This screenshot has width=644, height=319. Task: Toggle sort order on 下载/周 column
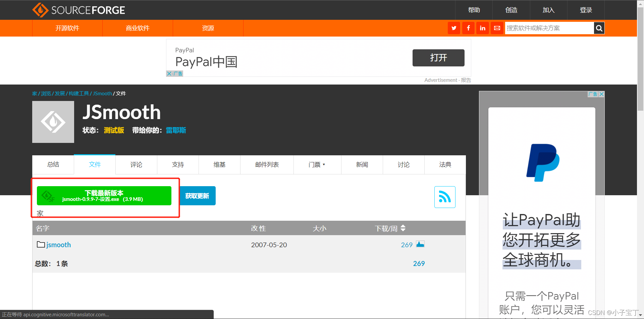[x=402, y=228]
